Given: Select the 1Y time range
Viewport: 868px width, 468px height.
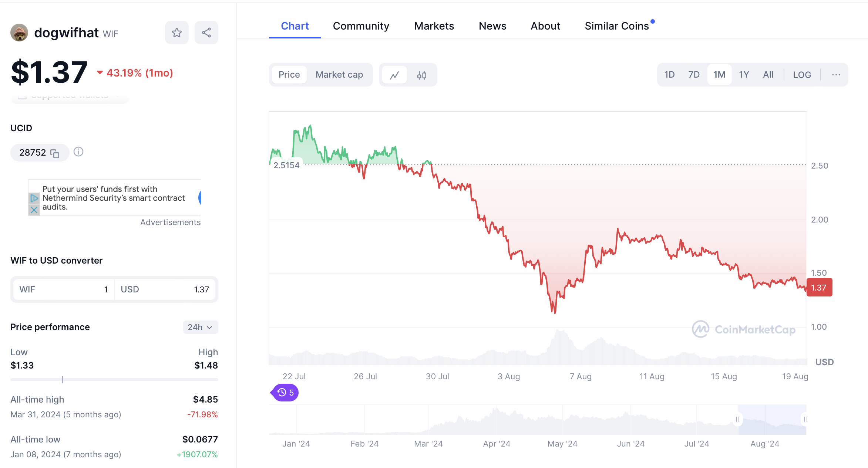Looking at the screenshot, I should pos(744,75).
